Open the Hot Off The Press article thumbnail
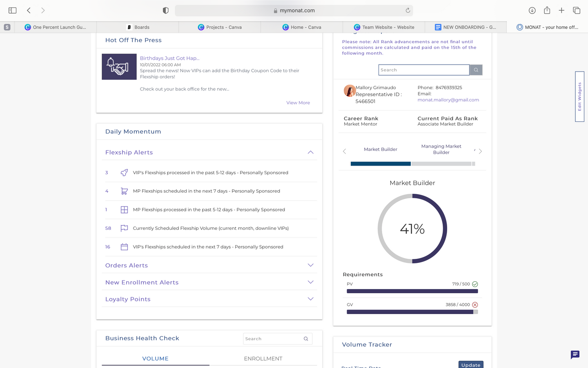588x368 pixels. [119, 67]
